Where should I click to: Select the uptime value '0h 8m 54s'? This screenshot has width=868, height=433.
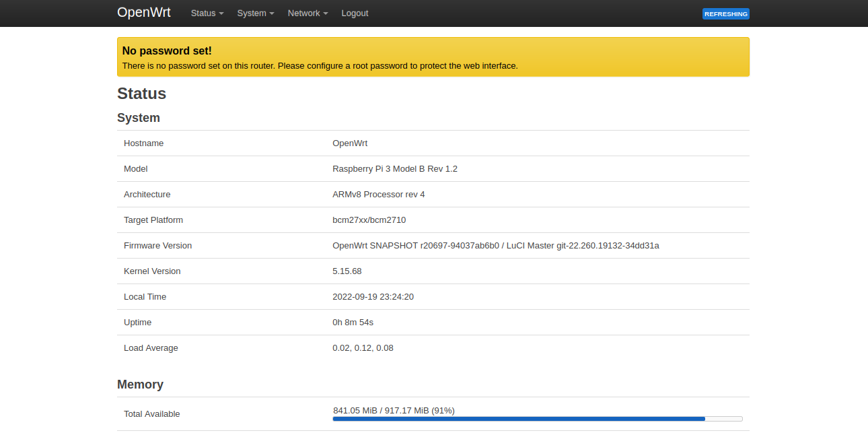[353, 323]
